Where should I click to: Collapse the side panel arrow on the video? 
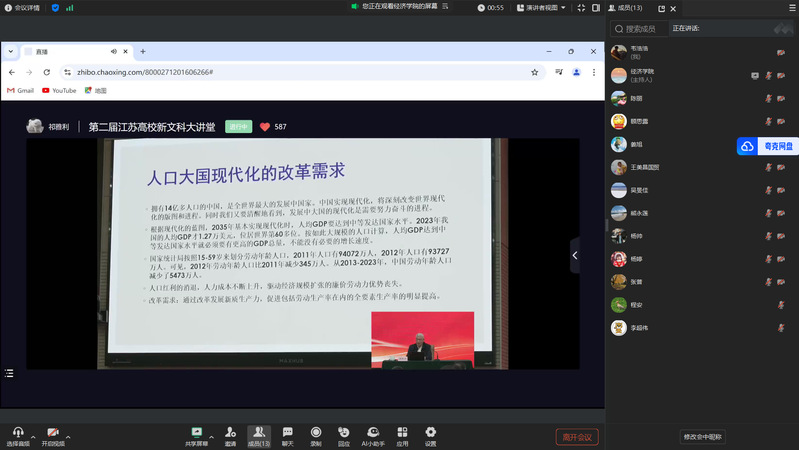coord(575,256)
